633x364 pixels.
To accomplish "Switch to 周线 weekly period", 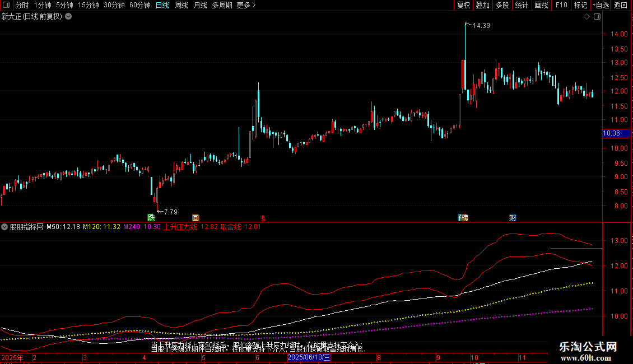I will (181, 5).
